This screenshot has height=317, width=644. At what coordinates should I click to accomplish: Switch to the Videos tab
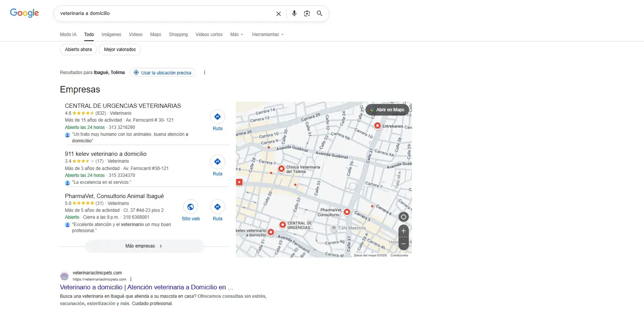[136, 35]
